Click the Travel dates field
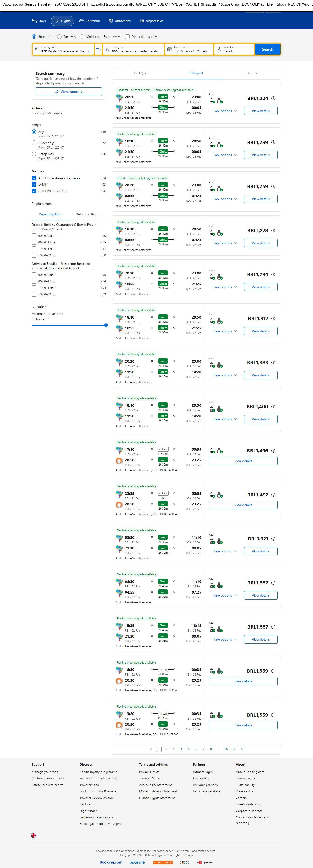This screenshot has width=313, height=868. [190, 49]
